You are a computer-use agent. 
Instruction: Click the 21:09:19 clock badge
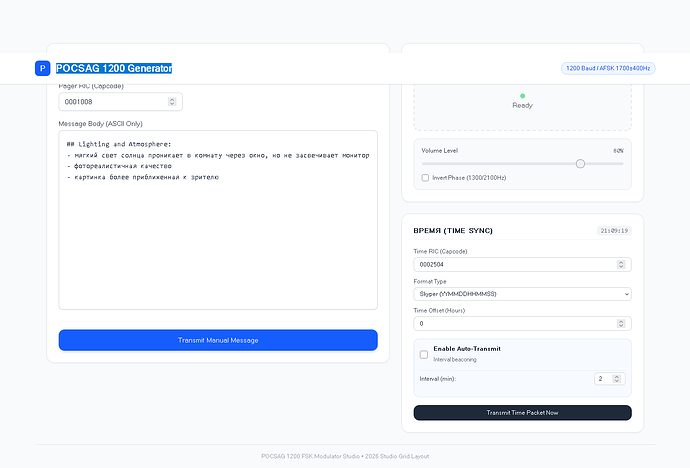pos(614,230)
